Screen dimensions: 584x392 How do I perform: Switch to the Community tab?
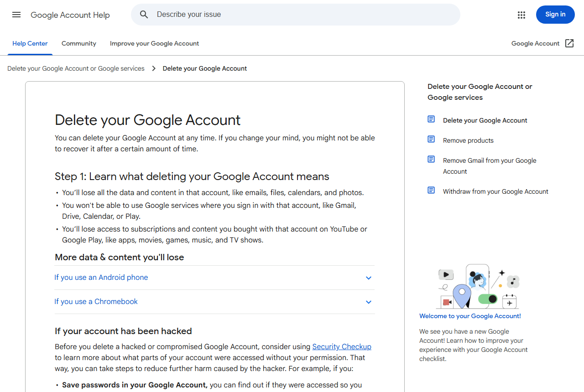[x=79, y=44]
